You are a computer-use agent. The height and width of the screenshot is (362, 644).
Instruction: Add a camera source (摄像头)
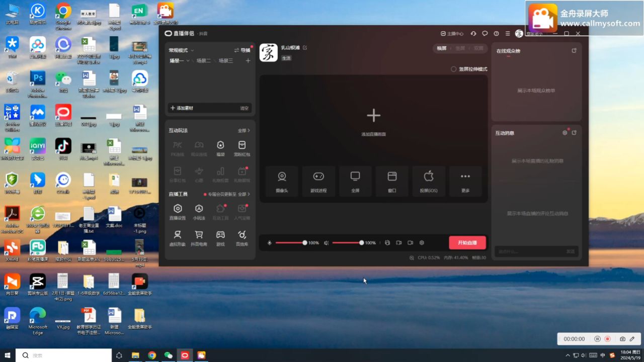tap(282, 181)
